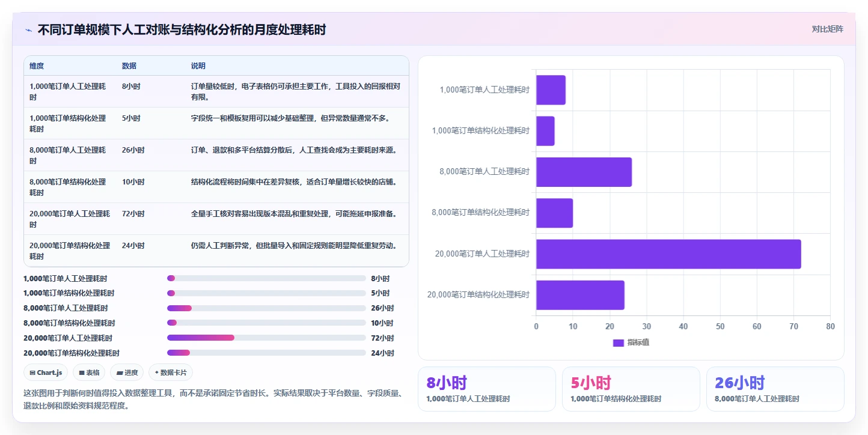This screenshot has width=868, height=435.
Task: Open the 26小时 data card
Action: tap(775, 389)
